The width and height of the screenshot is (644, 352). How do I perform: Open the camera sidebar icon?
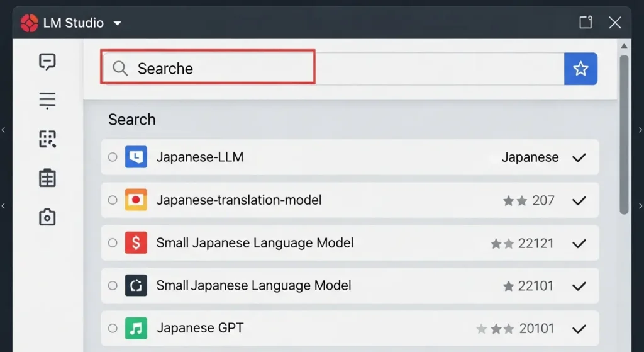click(x=47, y=217)
